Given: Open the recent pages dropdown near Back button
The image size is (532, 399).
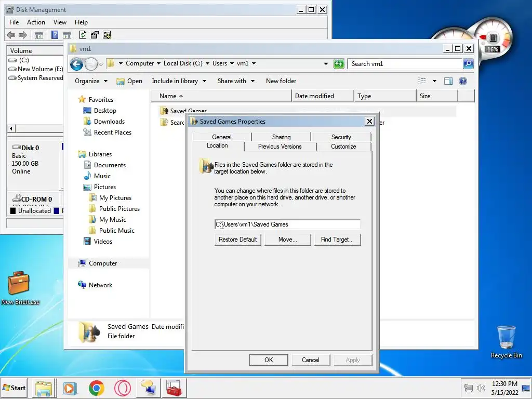Looking at the screenshot, I should (101, 64).
